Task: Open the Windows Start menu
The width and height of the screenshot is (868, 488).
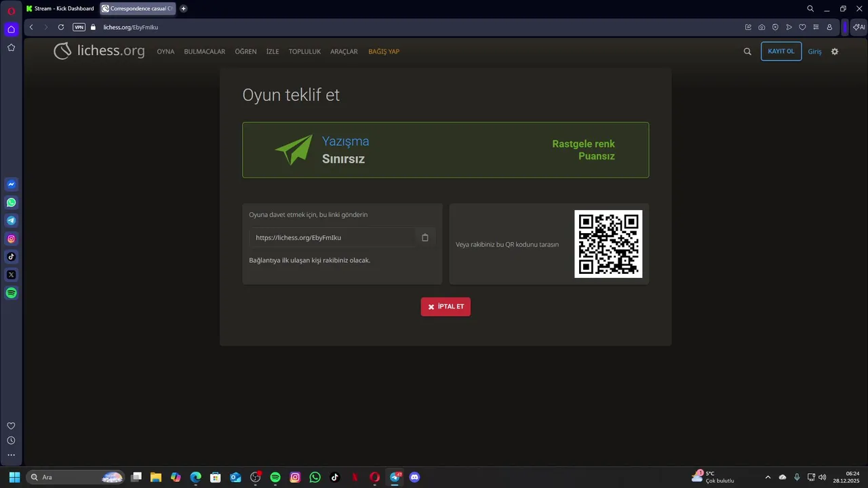Action: 14,477
